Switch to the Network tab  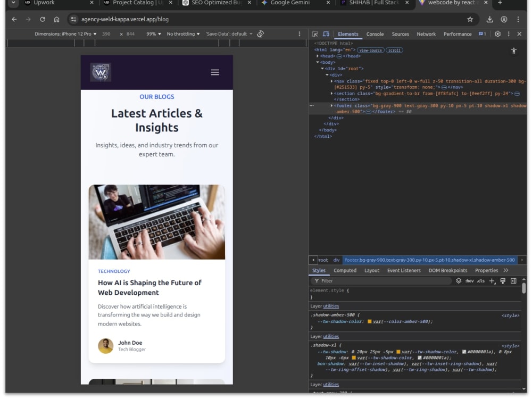426,34
